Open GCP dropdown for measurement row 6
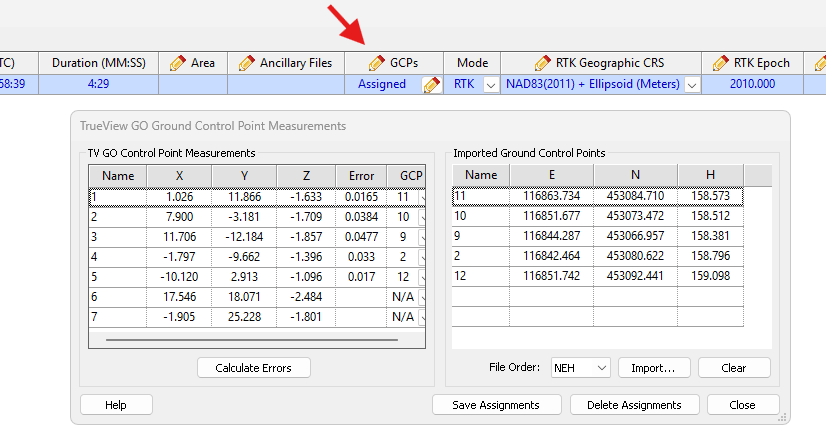 [422, 297]
